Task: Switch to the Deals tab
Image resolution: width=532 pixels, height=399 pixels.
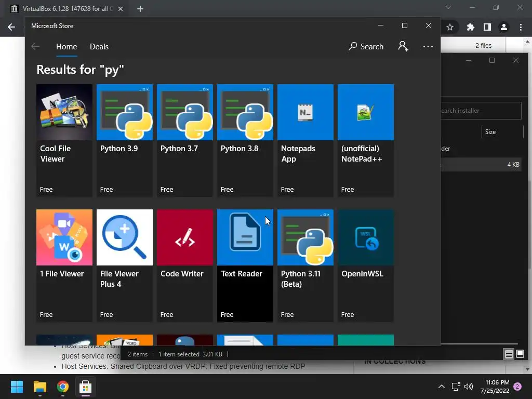Action: click(x=99, y=46)
